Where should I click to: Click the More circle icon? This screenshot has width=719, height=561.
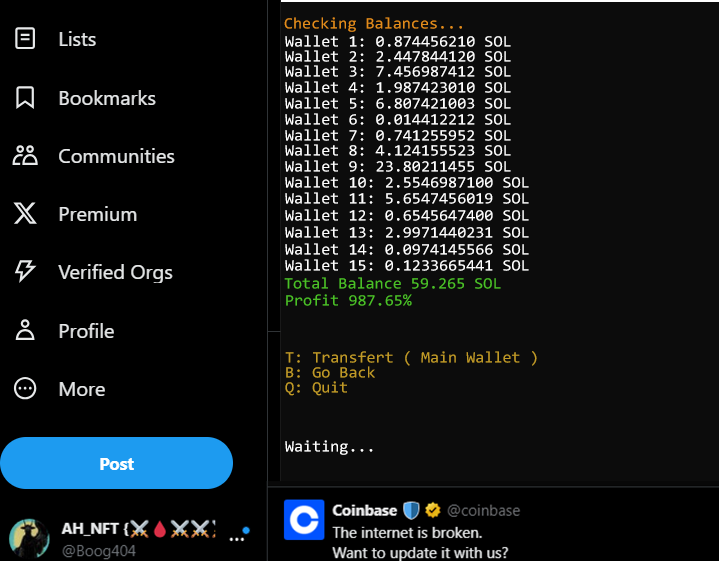[25, 389]
